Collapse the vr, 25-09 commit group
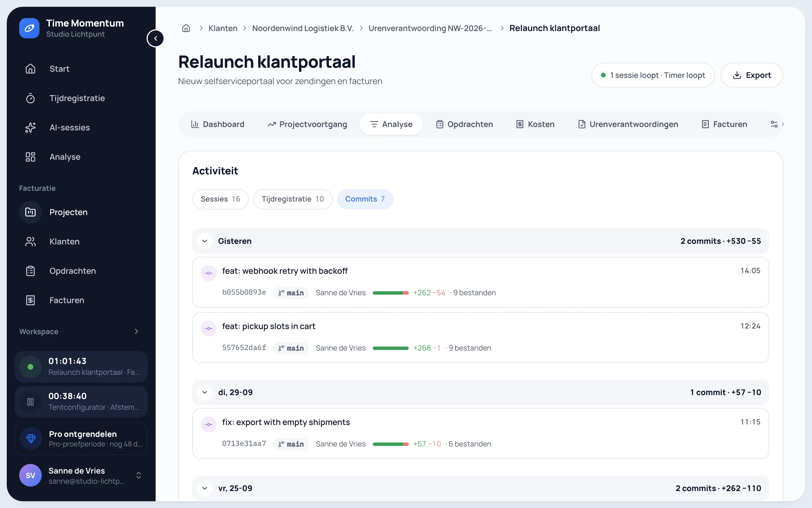 (205, 488)
